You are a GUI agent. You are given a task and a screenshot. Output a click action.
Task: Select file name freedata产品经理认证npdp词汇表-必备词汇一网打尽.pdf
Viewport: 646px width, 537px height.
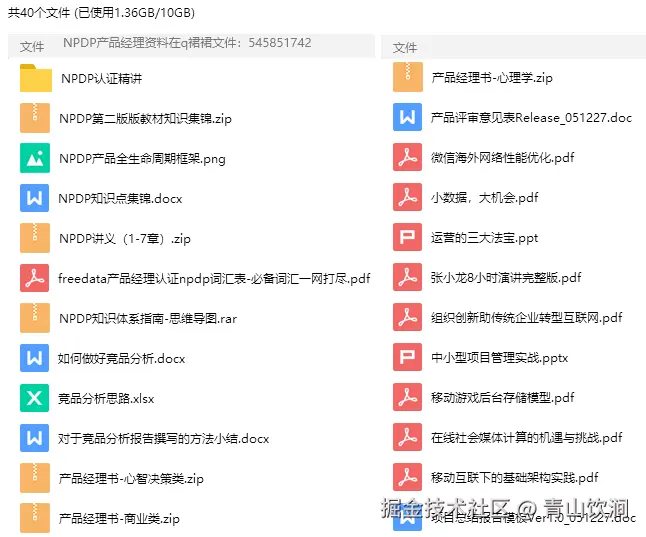(x=214, y=279)
